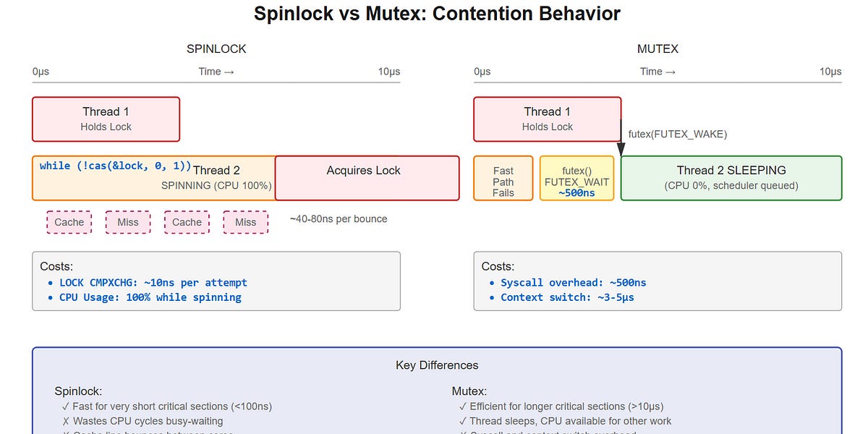868x434 pixels.
Task: Click the futex() FUTEX_WAIT box
Action: point(576,178)
